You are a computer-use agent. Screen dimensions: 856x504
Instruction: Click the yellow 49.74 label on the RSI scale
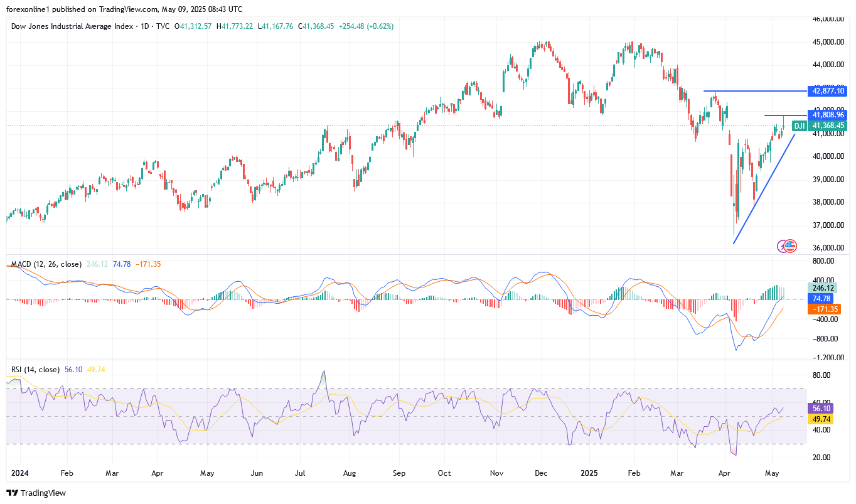tap(821, 419)
